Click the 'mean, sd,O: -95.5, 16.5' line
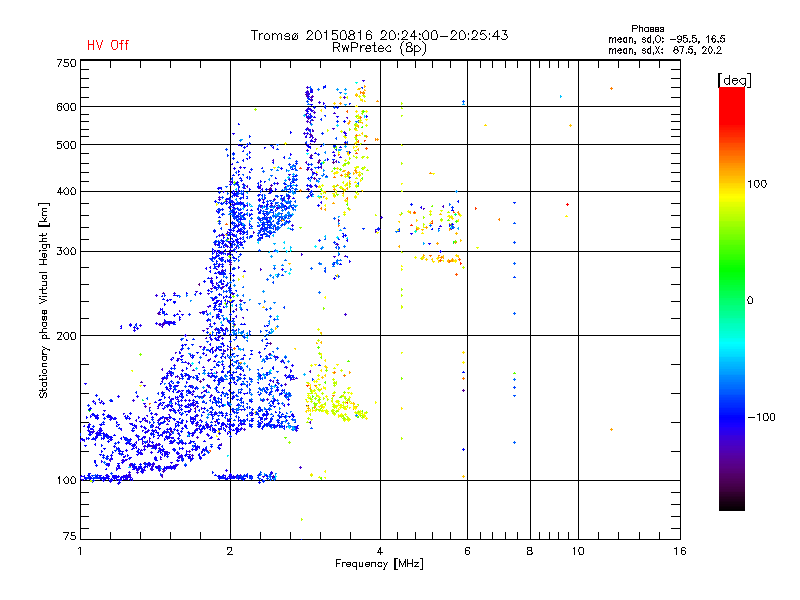Screen dimensions: 800x600 pyautogui.click(x=667, y=39)
